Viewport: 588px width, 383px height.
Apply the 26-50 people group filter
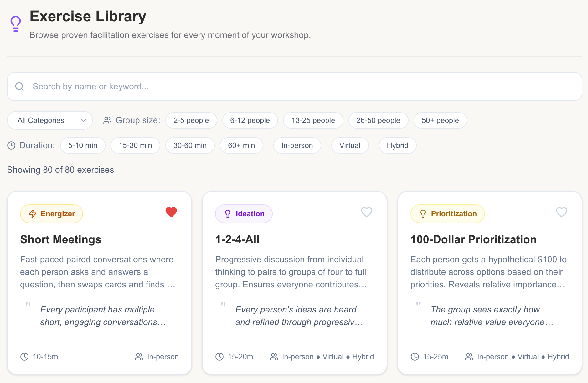(x=378, y=120)
